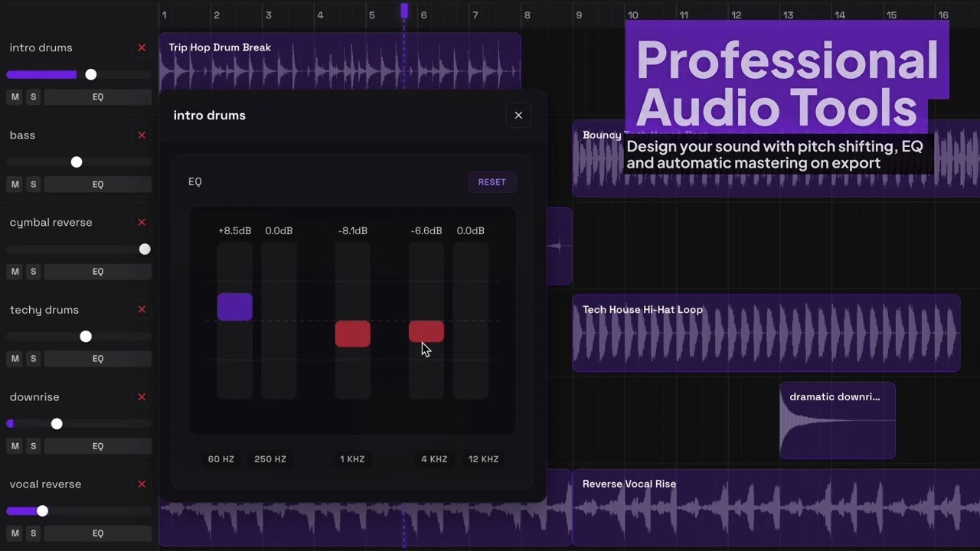Close the intro drums EQ panel
The image size is (980, 551).
(x=518, y=116)
